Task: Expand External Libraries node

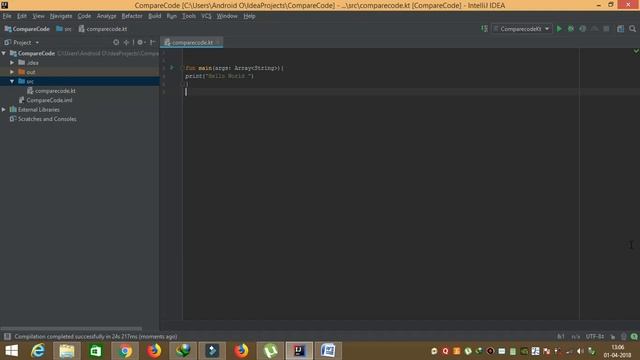Action: tap(4, 109)
